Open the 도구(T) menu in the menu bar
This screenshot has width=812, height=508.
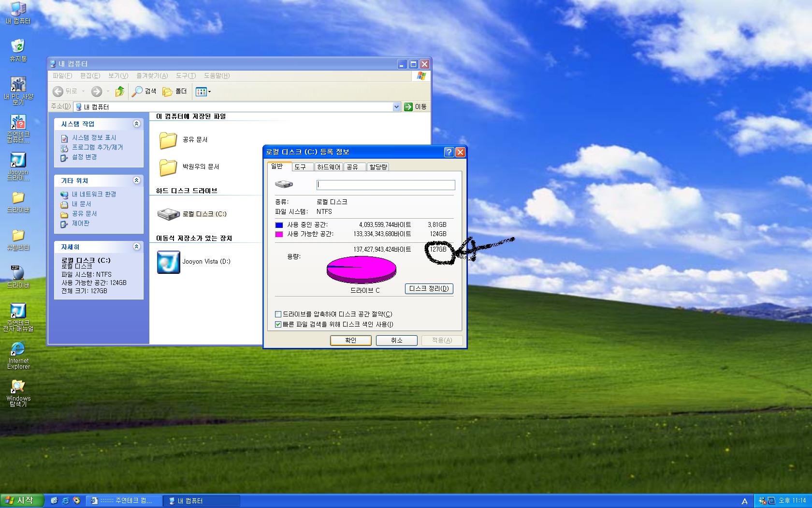click(x=186, y=75)
